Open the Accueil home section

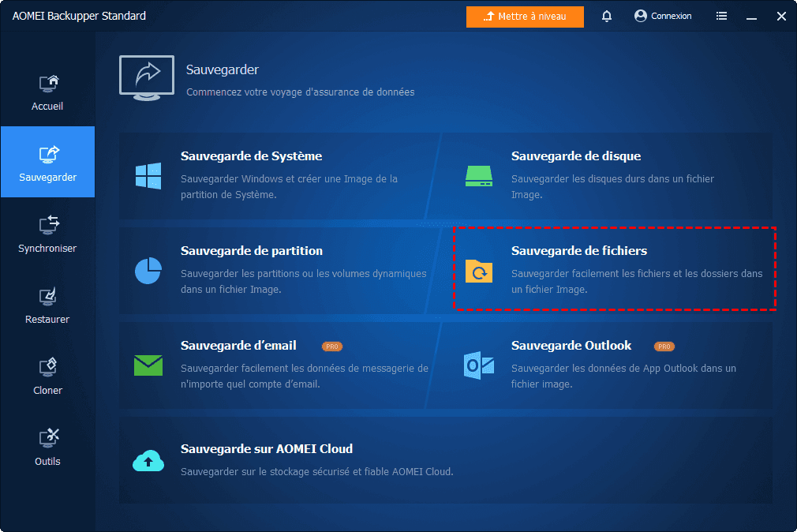click(x=47, y=92)
